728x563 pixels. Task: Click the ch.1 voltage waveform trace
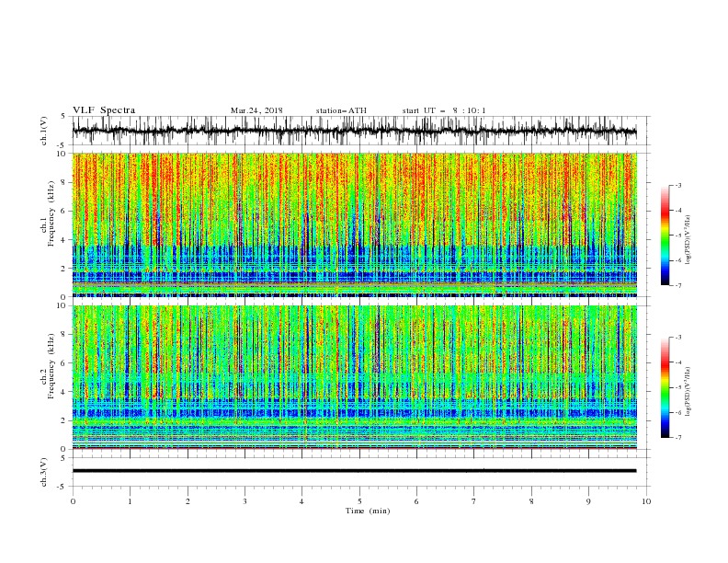point(354,131)
